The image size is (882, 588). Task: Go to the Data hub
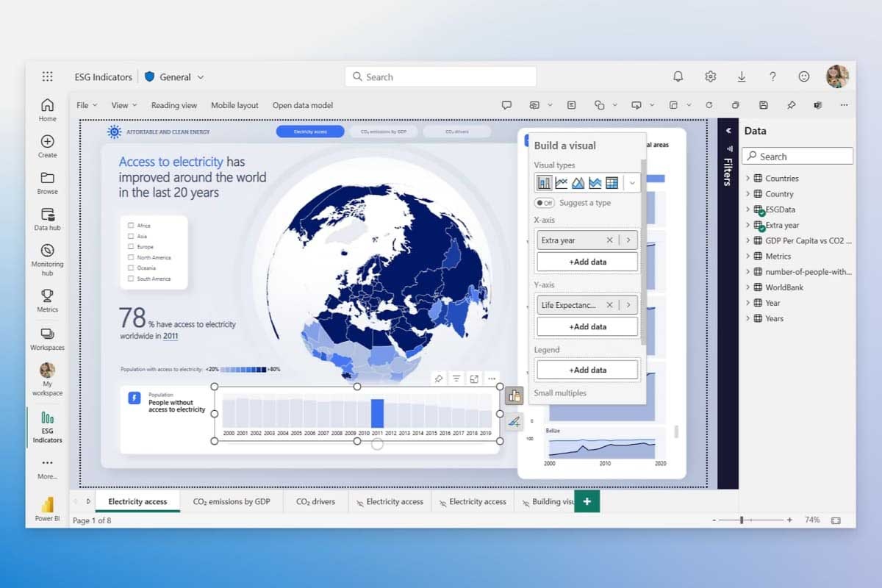click(46, 220)
